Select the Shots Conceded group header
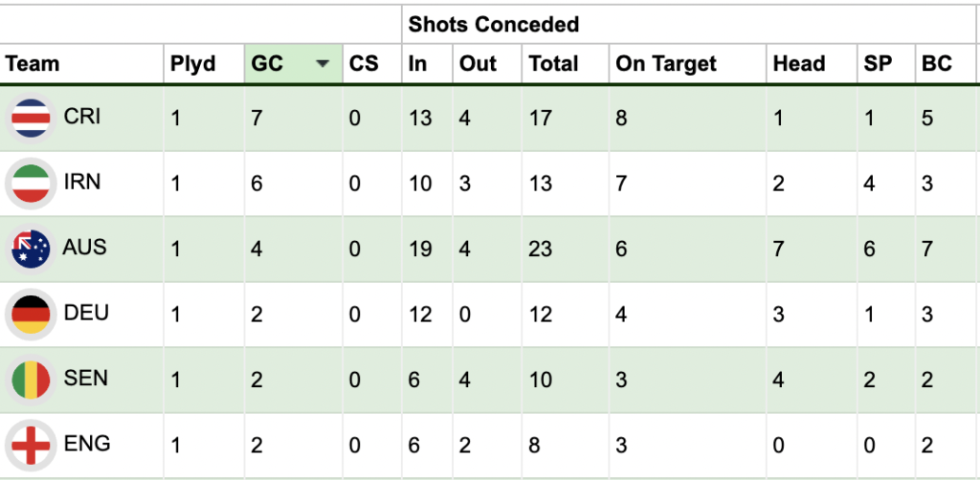The height and width of the screenshot is (480, 980). pos(494,24)
